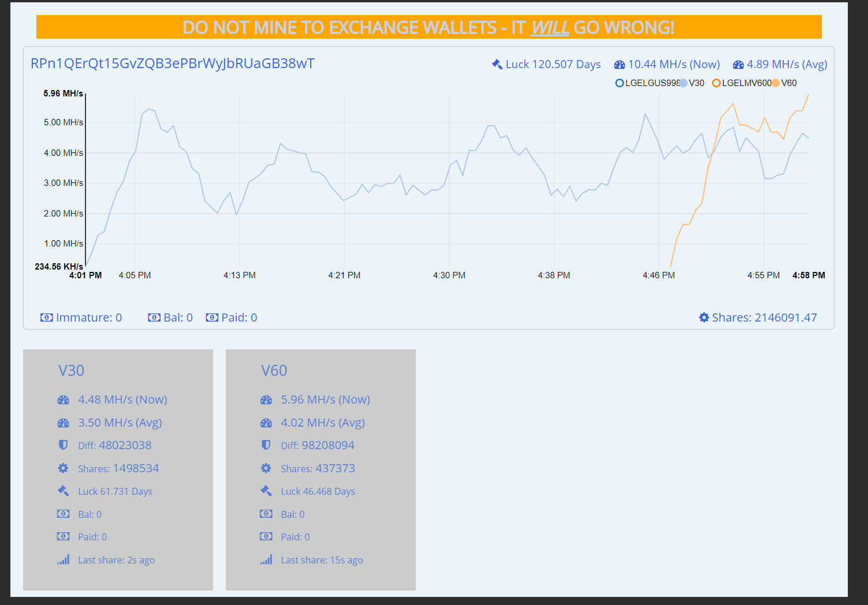This screenshot has height=605, width=868.
Task: Click the exchange wallets warning banner
Action: (x=429, y=27)
